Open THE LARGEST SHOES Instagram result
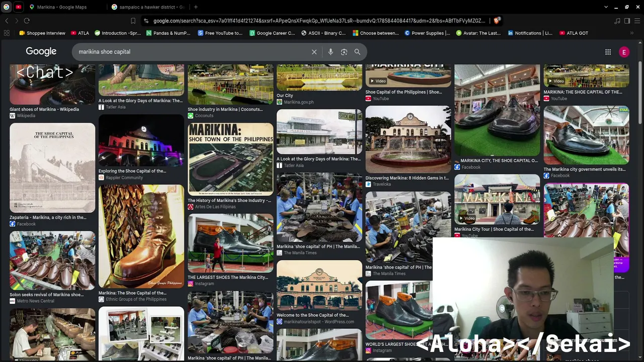This screenshot has height=362, width=644. click(x=228, y=278)
